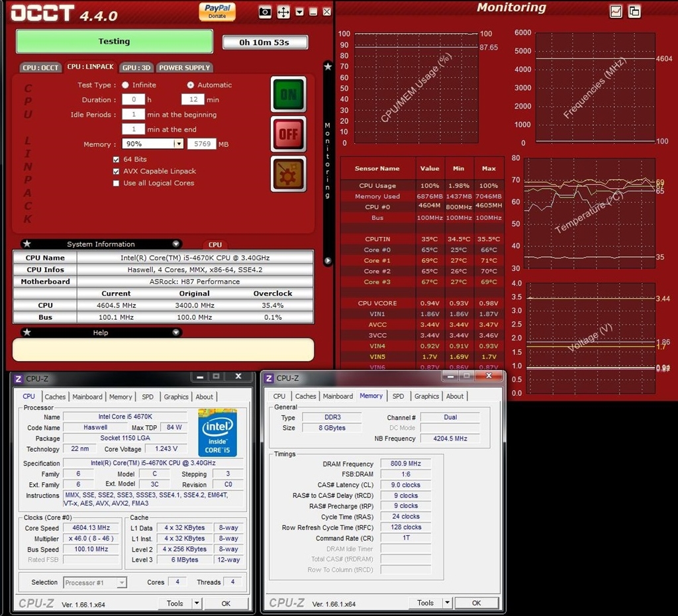The height and width of the screenshot is (616, 678).
Task: Open the Graphics tab in the left CPU-Z window
Action: click(x=176, y=397)
